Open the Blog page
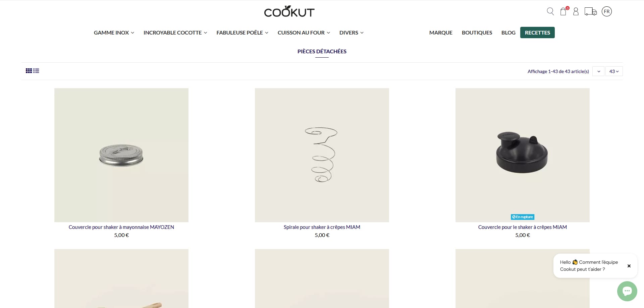 [508, 33]
